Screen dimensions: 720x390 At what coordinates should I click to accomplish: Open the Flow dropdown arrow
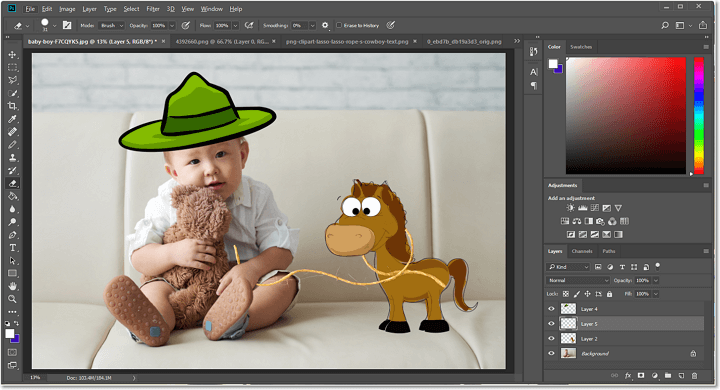[x=235, y=26]
